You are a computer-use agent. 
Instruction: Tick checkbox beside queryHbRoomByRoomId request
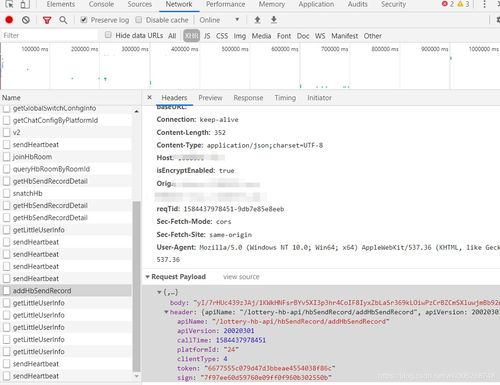pyautogui.click(x=6, y=169)
